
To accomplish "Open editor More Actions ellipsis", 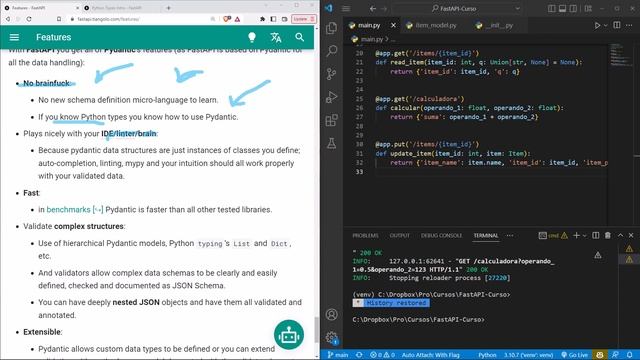I will (629, 25).
